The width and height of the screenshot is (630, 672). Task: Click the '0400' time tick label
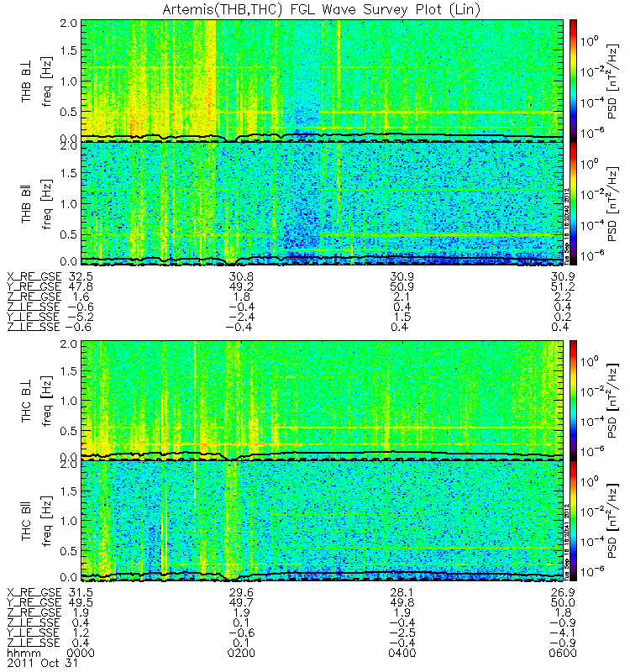[402, 654]
